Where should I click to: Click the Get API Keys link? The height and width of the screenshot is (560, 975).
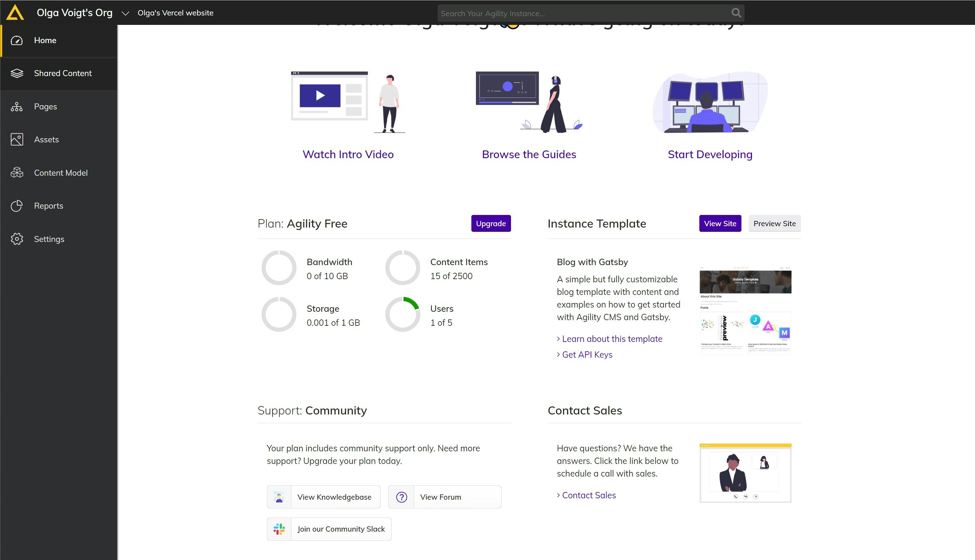tap(587, 354)
